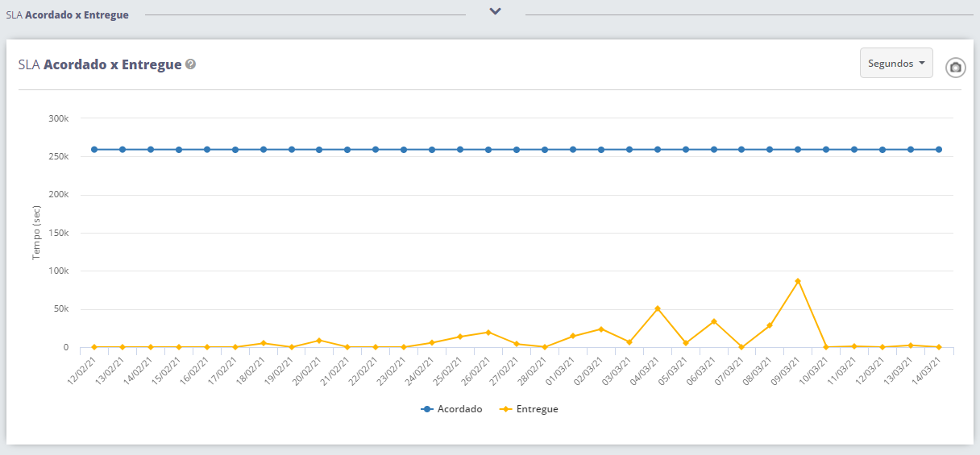Toggle the Acordado series in legend
Image resolution: width=980 pixels, height=455 pixels.
pos(451,409)
